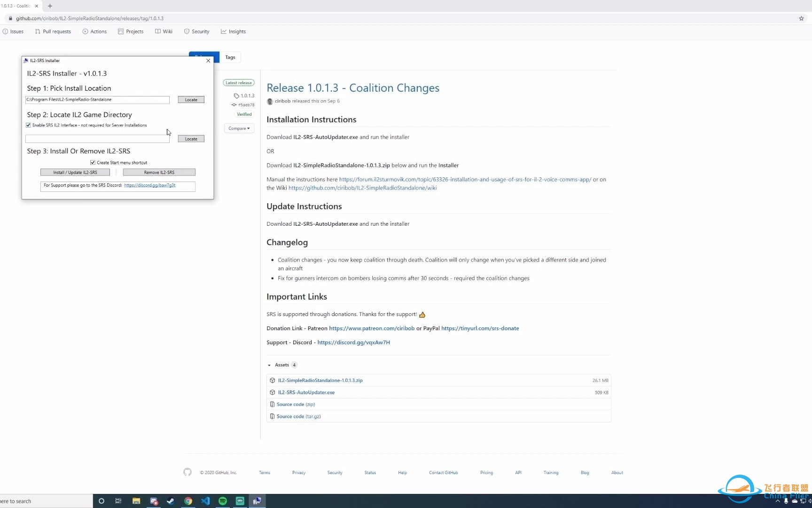Toggle Enable SRS IL2 Interface checkbox
812x508 pixels.
[x=28, y=125]
